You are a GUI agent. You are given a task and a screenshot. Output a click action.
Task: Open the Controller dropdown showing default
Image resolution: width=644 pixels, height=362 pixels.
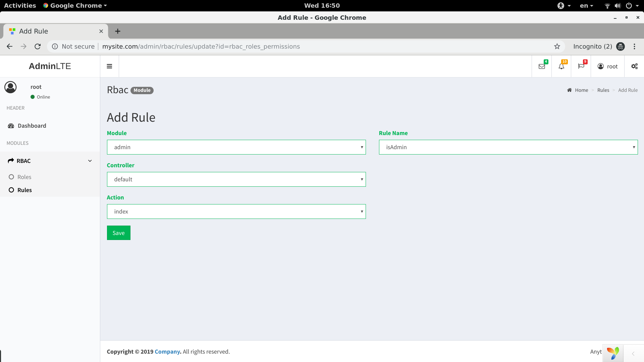(x=236, y=179)
